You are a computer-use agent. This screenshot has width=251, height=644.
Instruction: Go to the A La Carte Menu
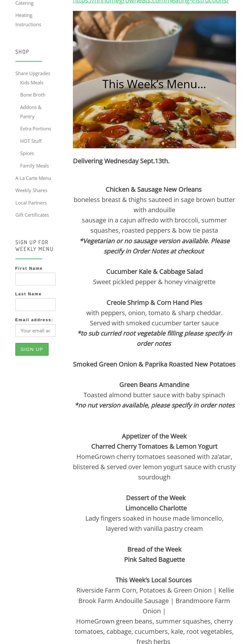(33, 178)
